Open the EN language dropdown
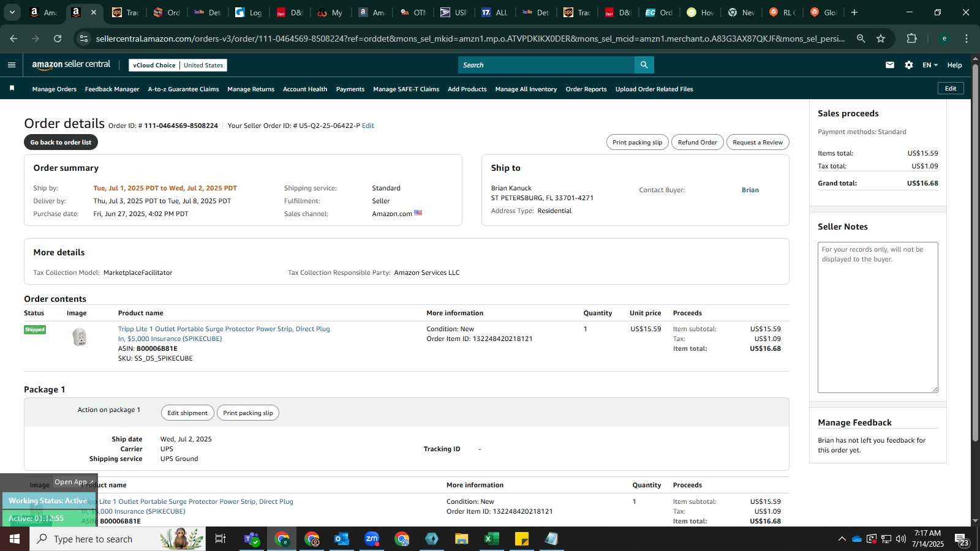 [x=930, y=65]
